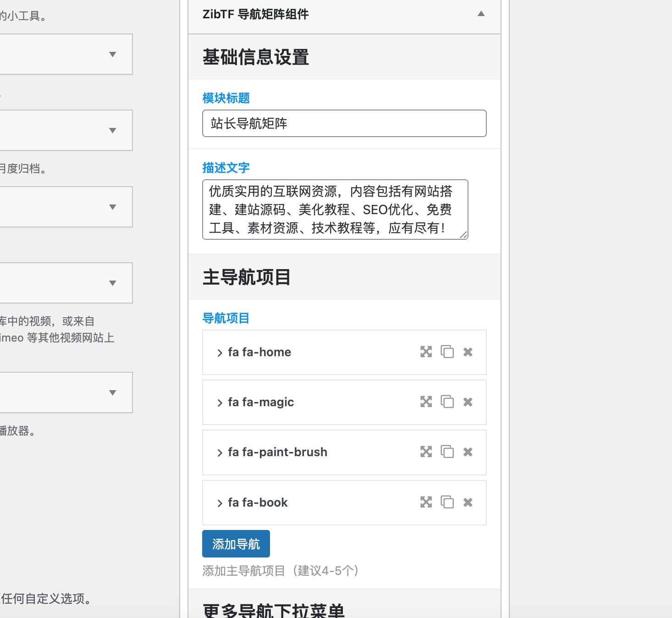
Task: Delete the fa fa-magic navigation item
Action: pyautogui.click(x=468, y=402)
